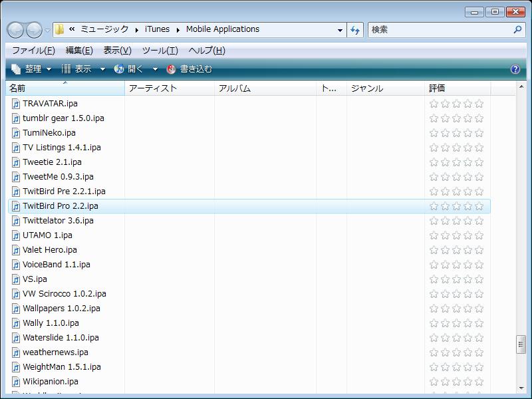Rate Tweetie 2.1.ipa three stars
This screenshot has height=399, width=532.
(456, 162)
